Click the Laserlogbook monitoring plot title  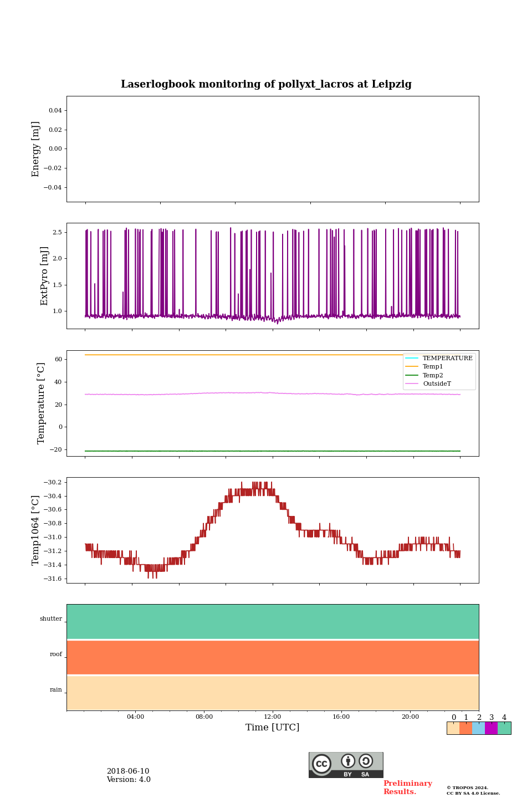point(266,84)
